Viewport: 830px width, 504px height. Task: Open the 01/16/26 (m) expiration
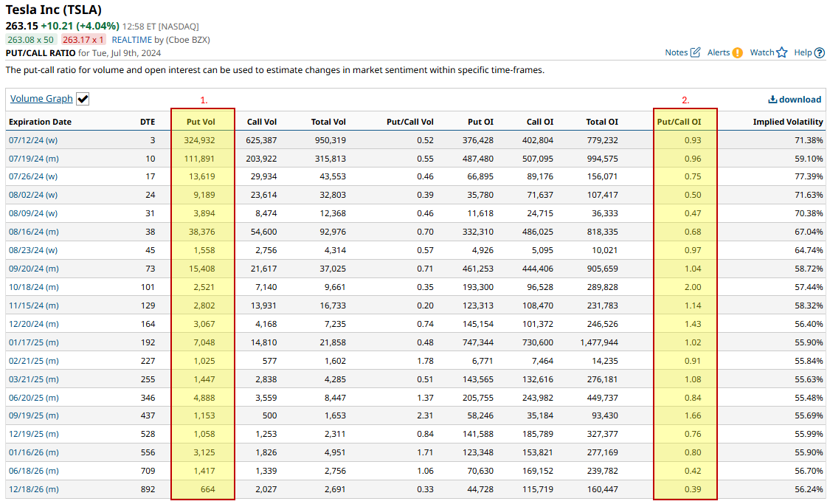point(33,452)
